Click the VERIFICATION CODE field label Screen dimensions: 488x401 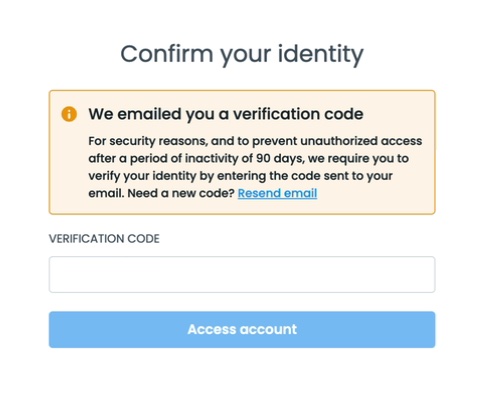click(x=104, y=239)
